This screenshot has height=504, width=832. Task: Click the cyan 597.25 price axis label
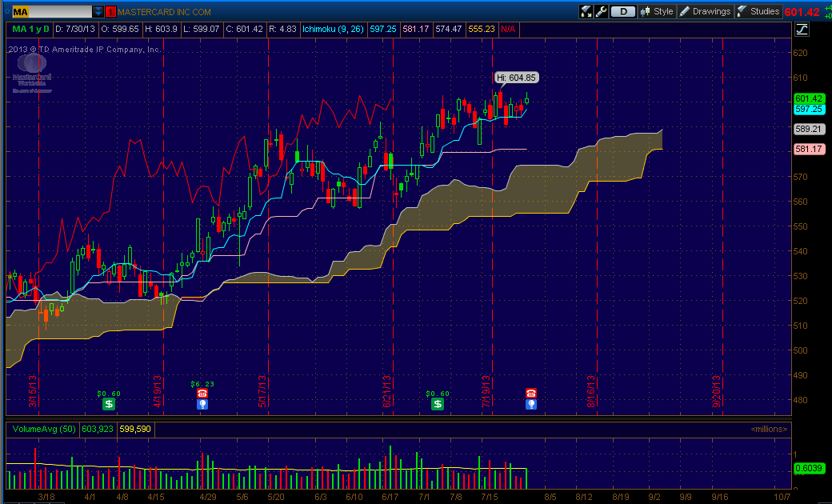click(x=809, y=110)
